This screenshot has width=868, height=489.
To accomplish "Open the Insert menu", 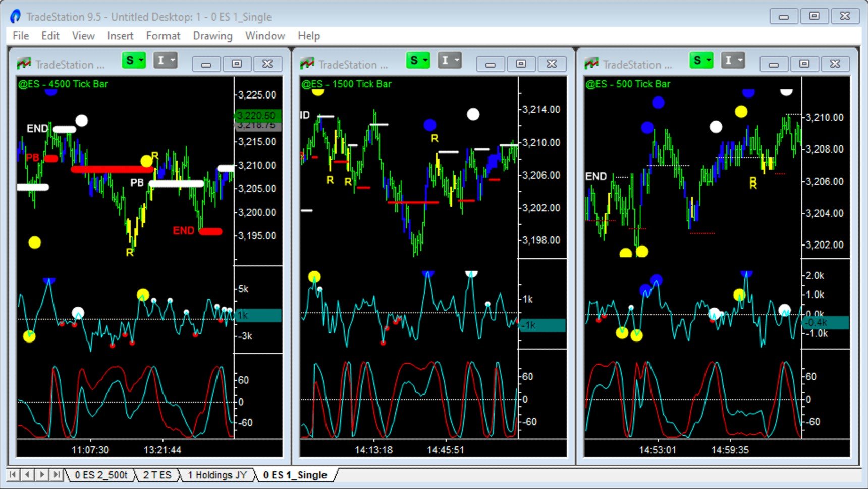I will pos(120,36).
